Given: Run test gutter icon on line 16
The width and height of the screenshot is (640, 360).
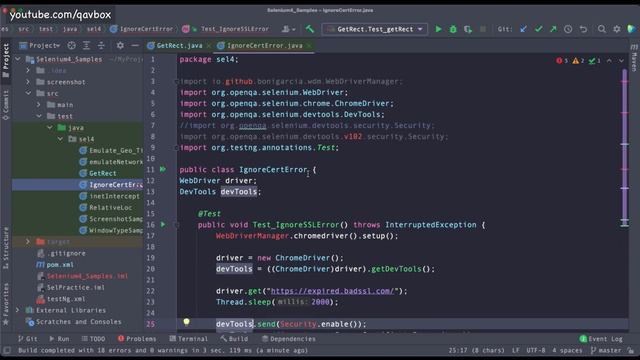Looking at the screenshot, I should (x=163, y=224).
